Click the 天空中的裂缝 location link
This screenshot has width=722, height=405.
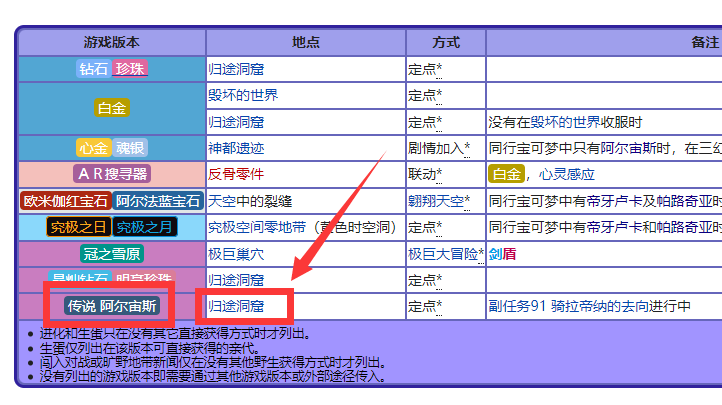click(x=249, y=201)
